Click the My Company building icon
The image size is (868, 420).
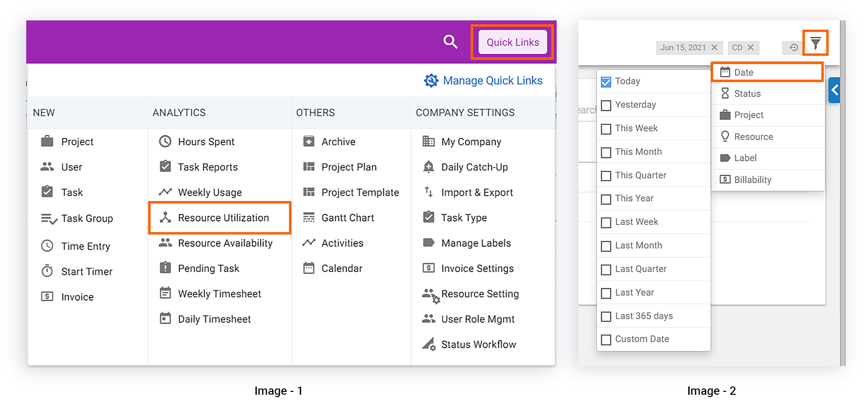pyautogui.click(x=428, y=141)
